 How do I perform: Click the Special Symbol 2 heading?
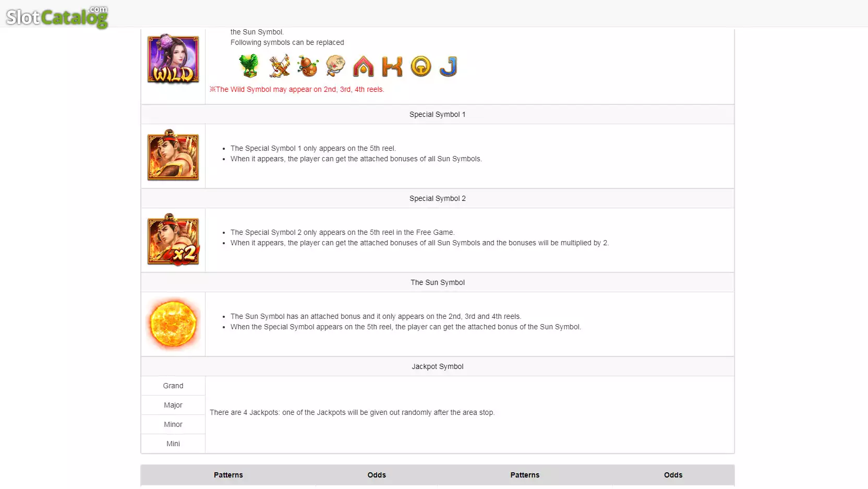tap(437, 198)
